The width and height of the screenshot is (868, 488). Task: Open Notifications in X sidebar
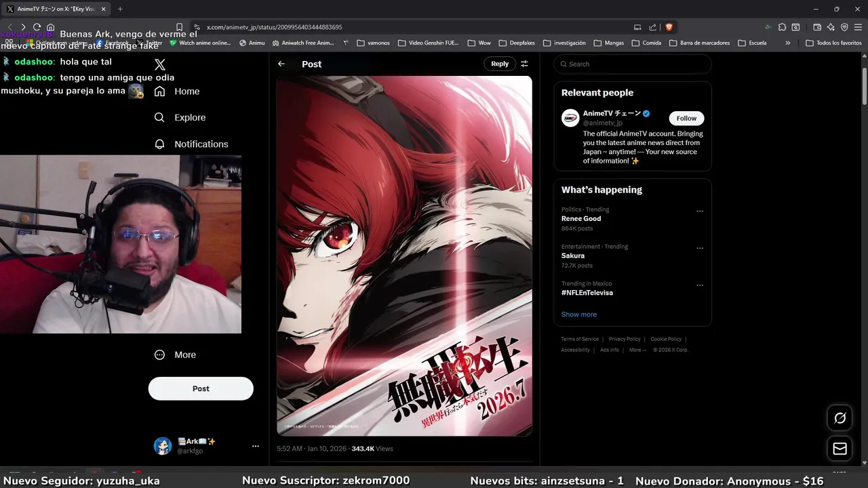click(x=191, y=144)
